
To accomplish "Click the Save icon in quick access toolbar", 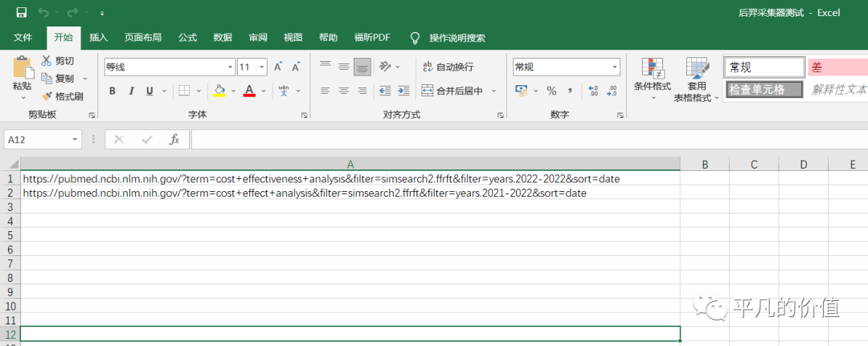I will coord(21,13).
